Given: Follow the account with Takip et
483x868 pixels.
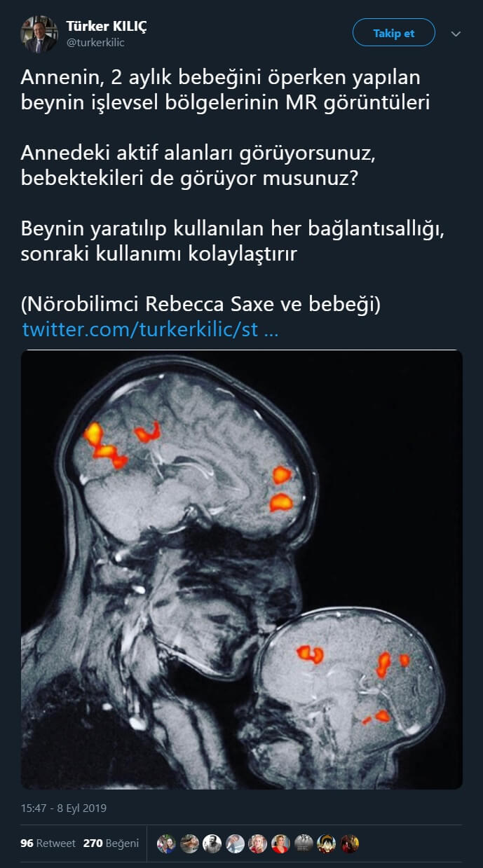Looking at the screenshot, I should (393, 34).
